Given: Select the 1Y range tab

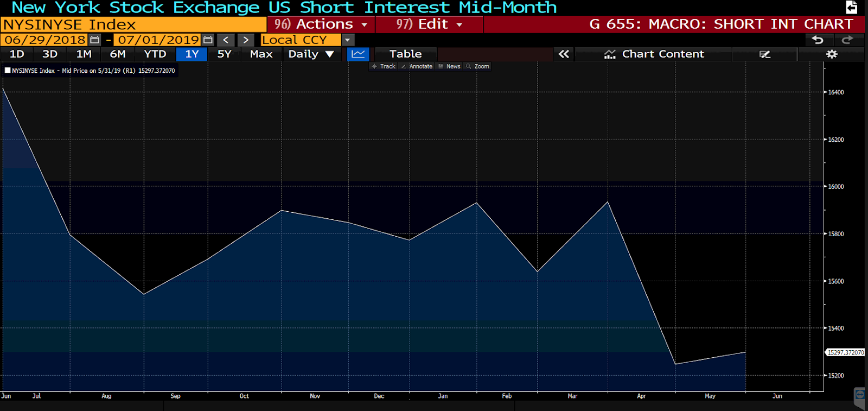Looking at the screenshot, I should tap(192, 54).
